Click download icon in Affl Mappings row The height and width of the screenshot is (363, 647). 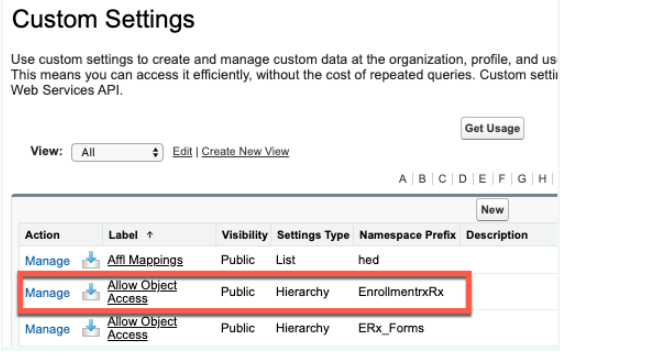tap(91, 260)
